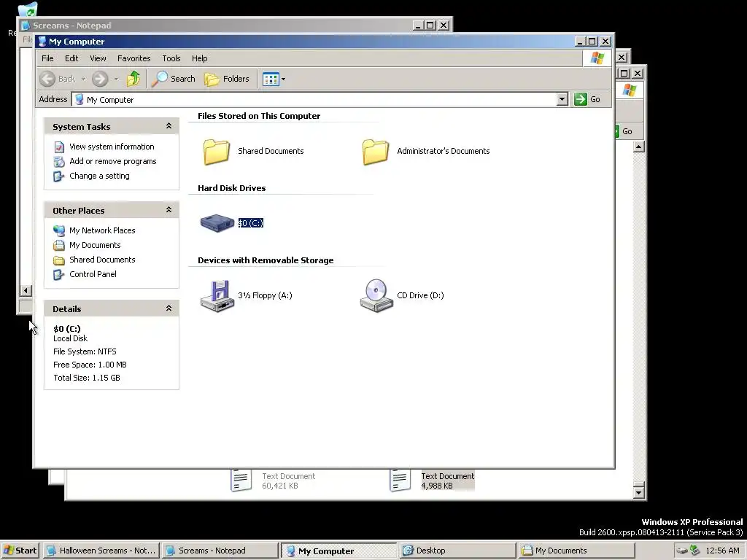Select the 4,988 KB Text Document
The width and height of the screenshot is (747, 560).
pos(432,481)
